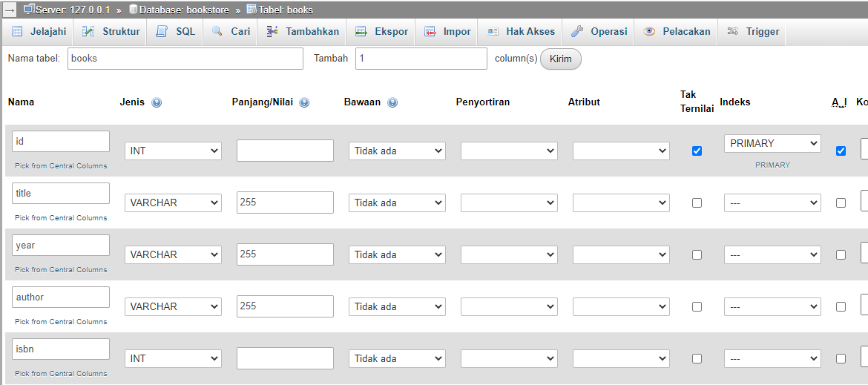Click the Nama tabel input field

click(185, 59)
